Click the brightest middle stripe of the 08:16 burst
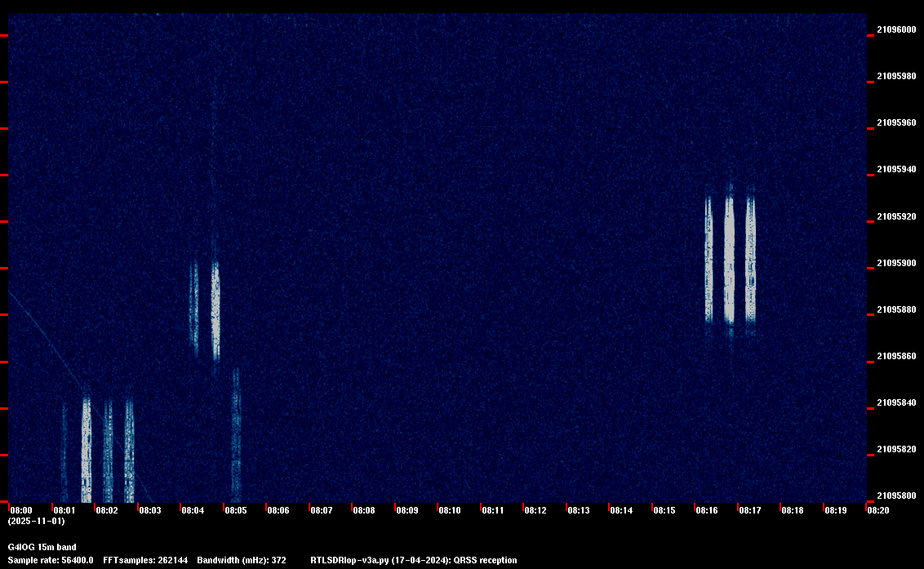 730,260
